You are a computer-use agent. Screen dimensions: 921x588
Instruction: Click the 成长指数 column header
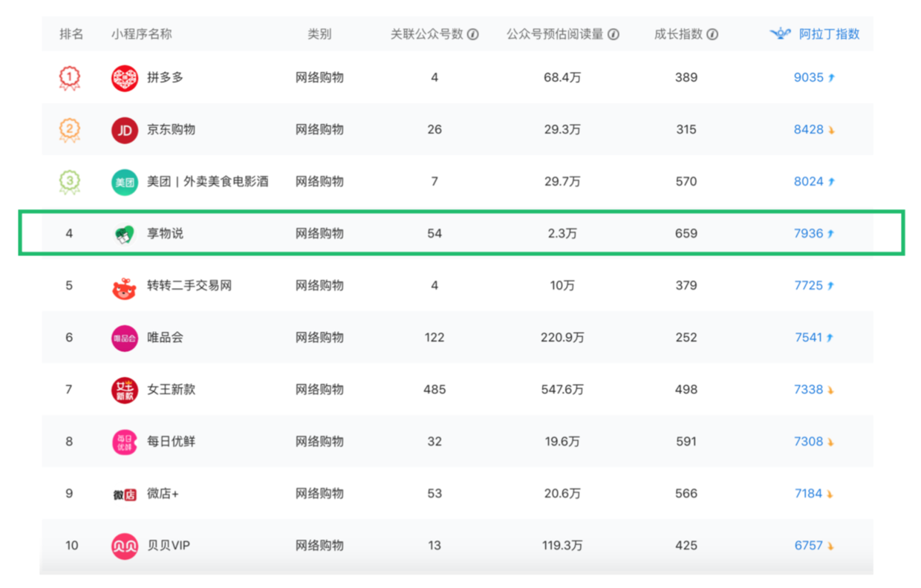679,34
